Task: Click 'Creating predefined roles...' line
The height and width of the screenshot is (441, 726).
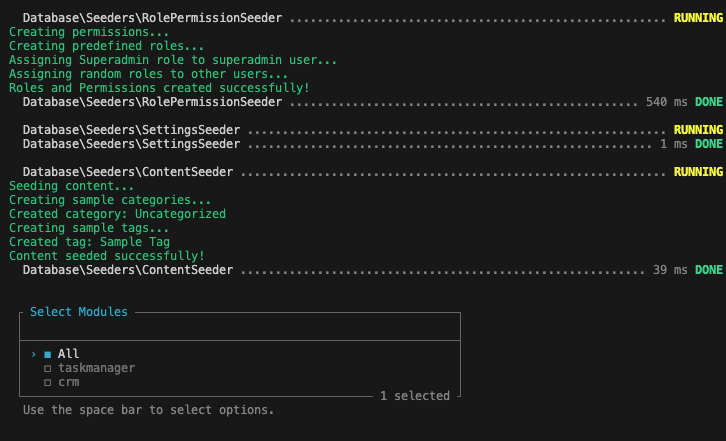Action: point(106,46)
